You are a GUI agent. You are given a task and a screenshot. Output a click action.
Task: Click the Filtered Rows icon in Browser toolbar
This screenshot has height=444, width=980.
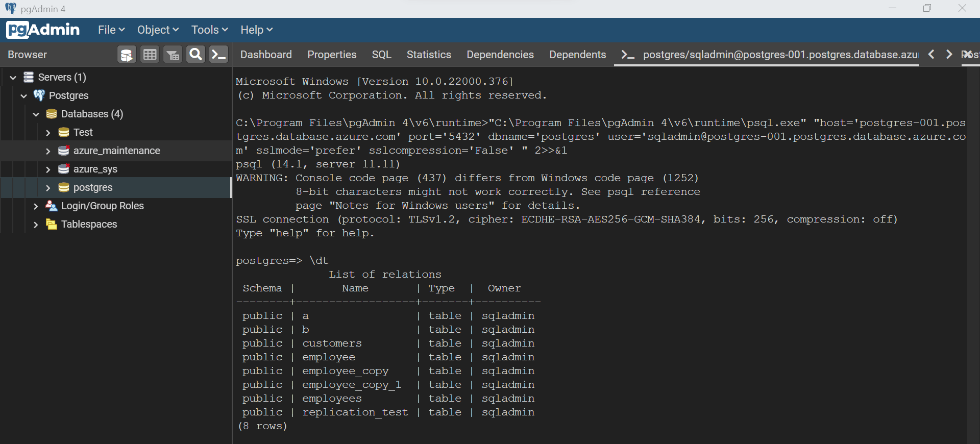[x=173, y=55]
